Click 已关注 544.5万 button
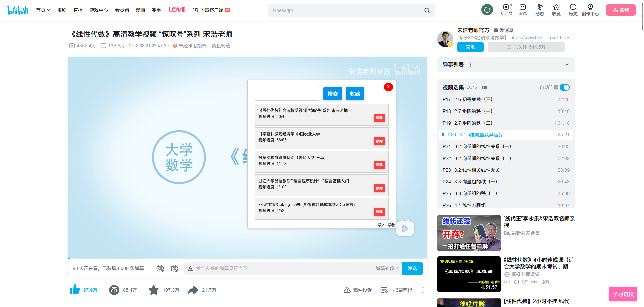 pos(526,47)
